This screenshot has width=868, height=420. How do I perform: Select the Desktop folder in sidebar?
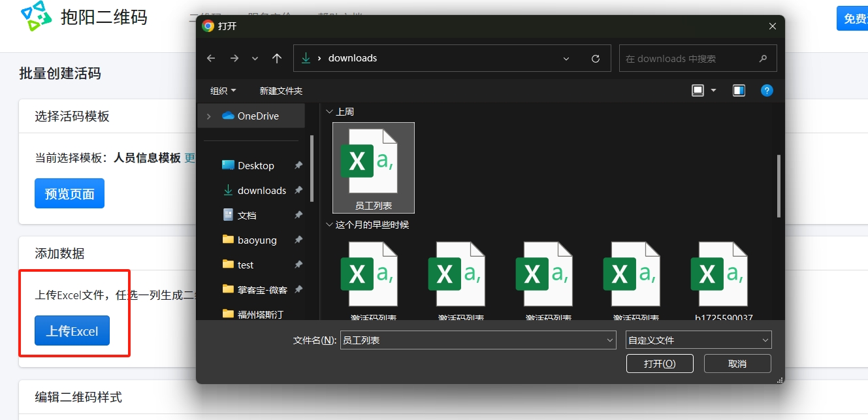coord(255,166)
